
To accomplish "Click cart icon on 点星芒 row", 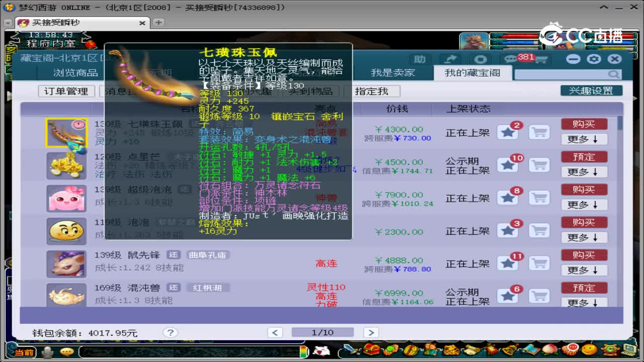I will [x=539, y=165].
